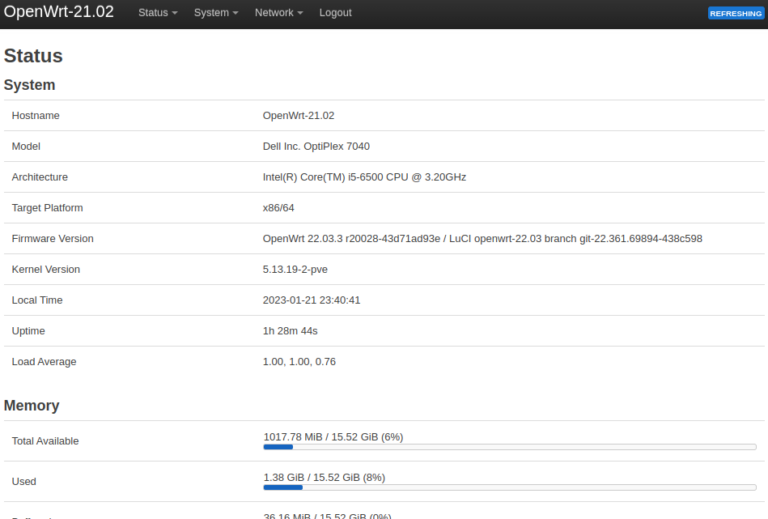The width and height of the screenshot is (768, 519).
Task: Click the Dell Inc. OptiPlex 7040 model value
Action: coord(316,147)
